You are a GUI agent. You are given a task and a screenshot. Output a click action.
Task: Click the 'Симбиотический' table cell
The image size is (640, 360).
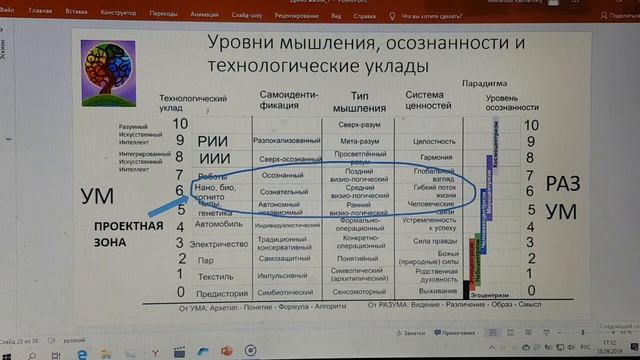285,292
